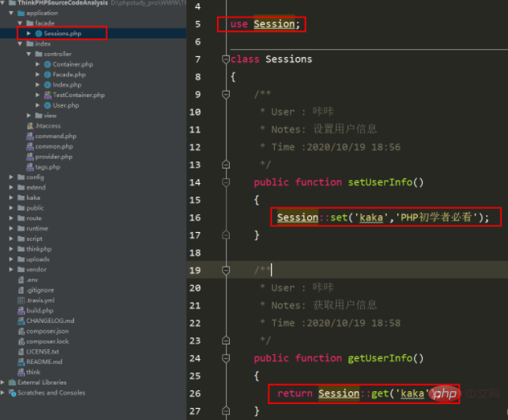Fold getUserInfo function at line 24

226,358
